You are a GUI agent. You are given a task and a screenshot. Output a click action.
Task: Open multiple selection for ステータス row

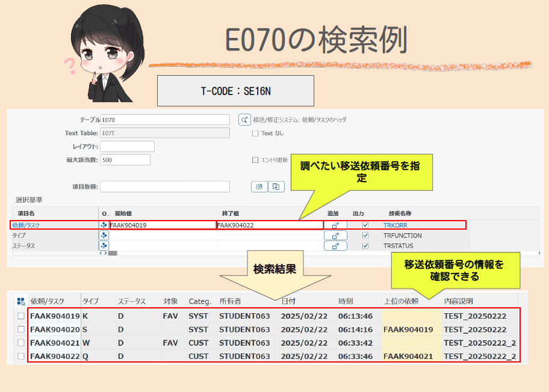tap(104, 245)
